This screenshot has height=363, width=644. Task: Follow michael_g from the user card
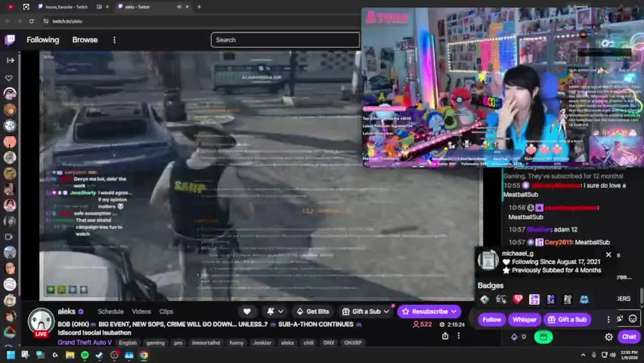point(492,320)
